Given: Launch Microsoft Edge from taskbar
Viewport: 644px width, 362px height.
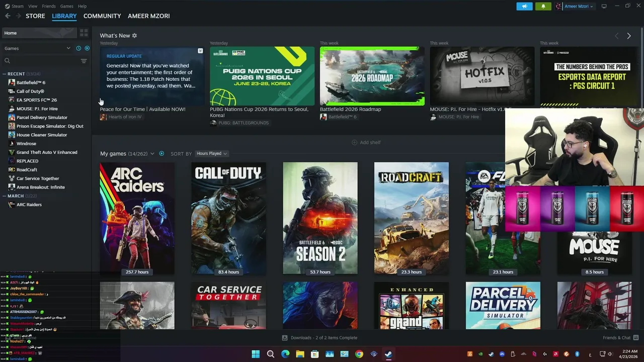Looking at the screenshot, I should click(x=285, y=354).
